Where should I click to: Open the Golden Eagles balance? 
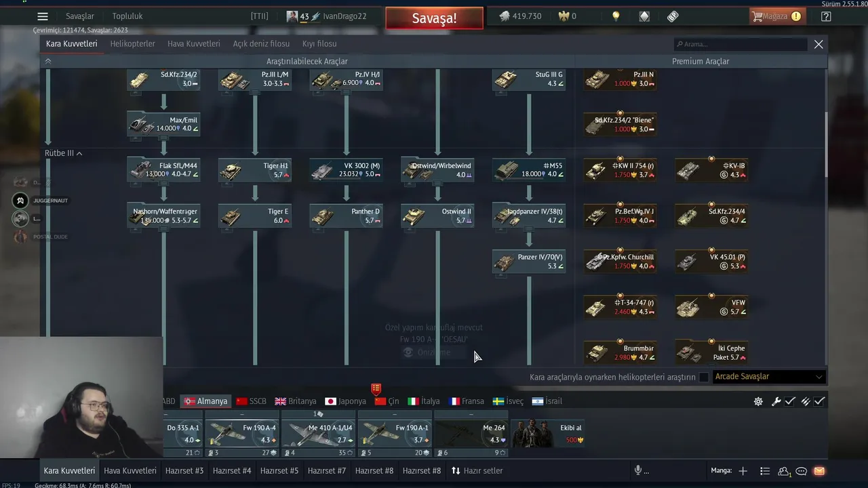(x=567, y=16)
